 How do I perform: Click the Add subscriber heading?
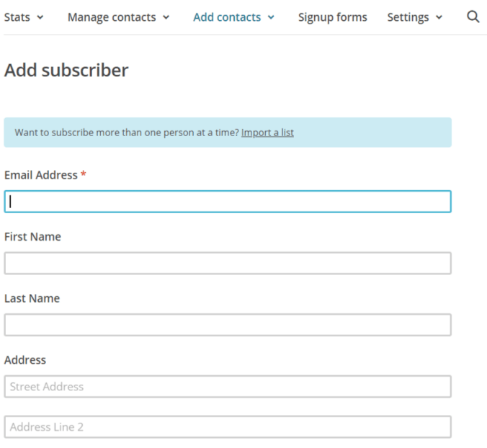pyautogui.click(x=66, y=71)
